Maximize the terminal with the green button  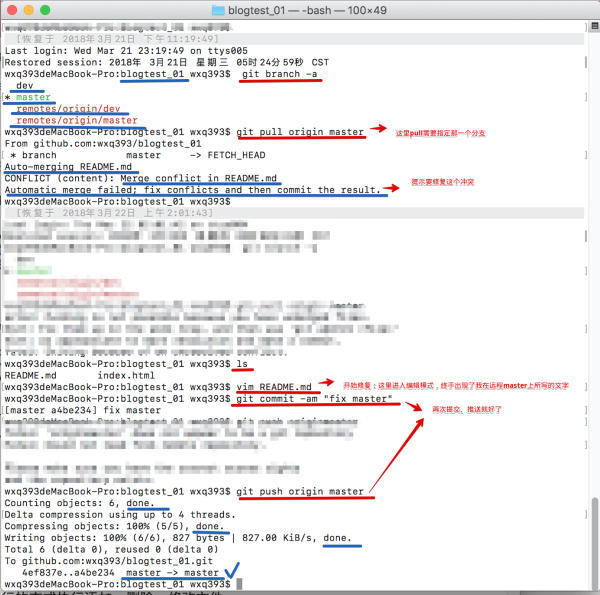point(45,10)
